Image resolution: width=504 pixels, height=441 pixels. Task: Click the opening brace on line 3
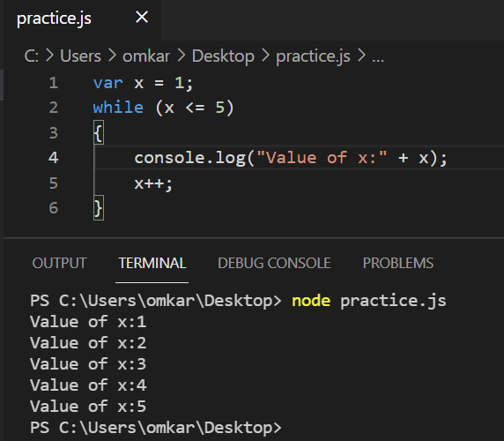point(99,132)
